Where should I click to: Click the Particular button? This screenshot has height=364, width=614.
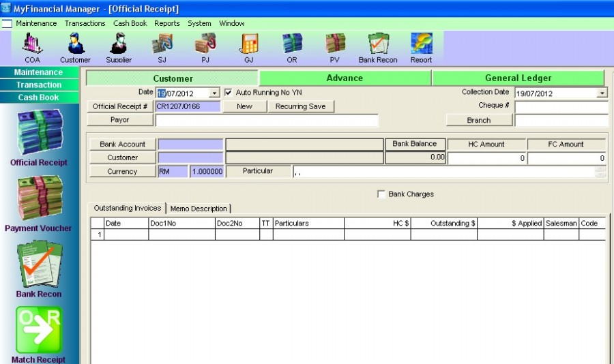[x=259, y=171]
